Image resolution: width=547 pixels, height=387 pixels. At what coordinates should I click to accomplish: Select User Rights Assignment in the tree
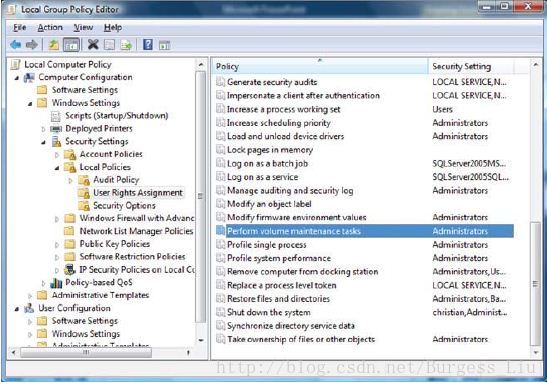tap(138, 193)
